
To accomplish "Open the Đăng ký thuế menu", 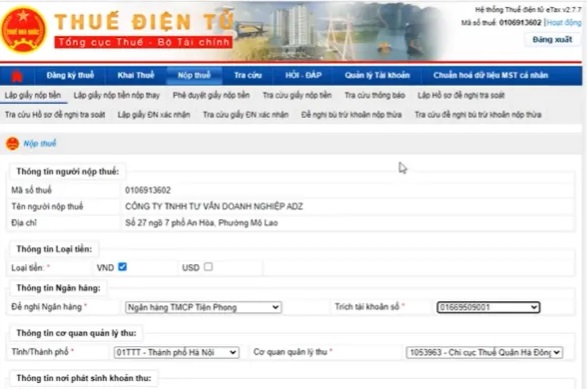I will 70,75.
